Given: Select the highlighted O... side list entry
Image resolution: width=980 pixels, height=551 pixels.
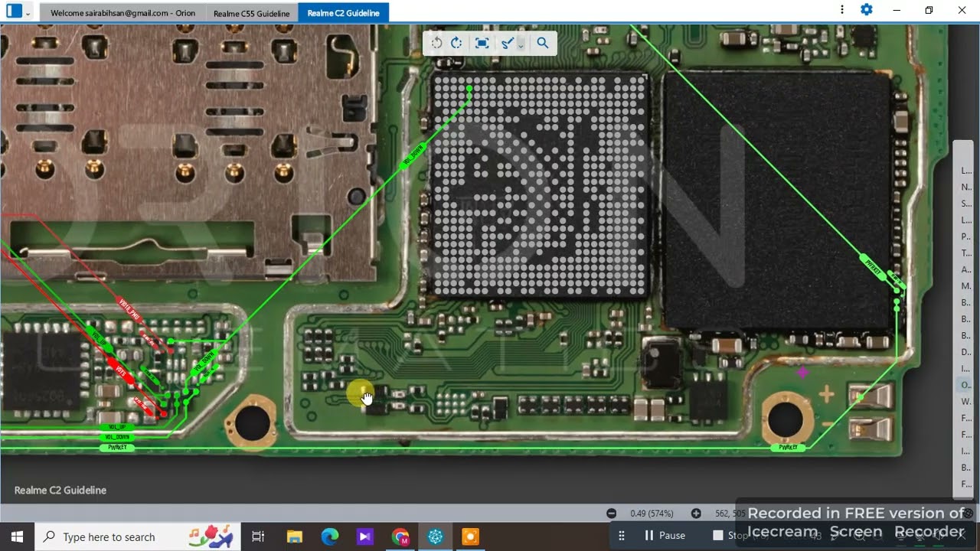Looking at the screenshot, I should point(965,385).
